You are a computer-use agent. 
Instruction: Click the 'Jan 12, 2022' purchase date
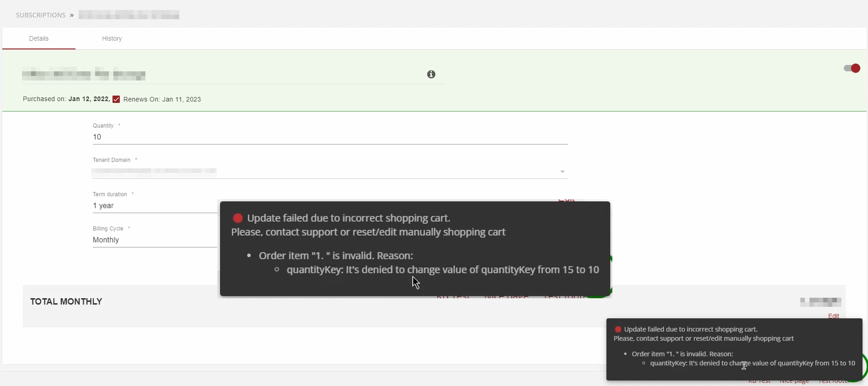[89, 99]
